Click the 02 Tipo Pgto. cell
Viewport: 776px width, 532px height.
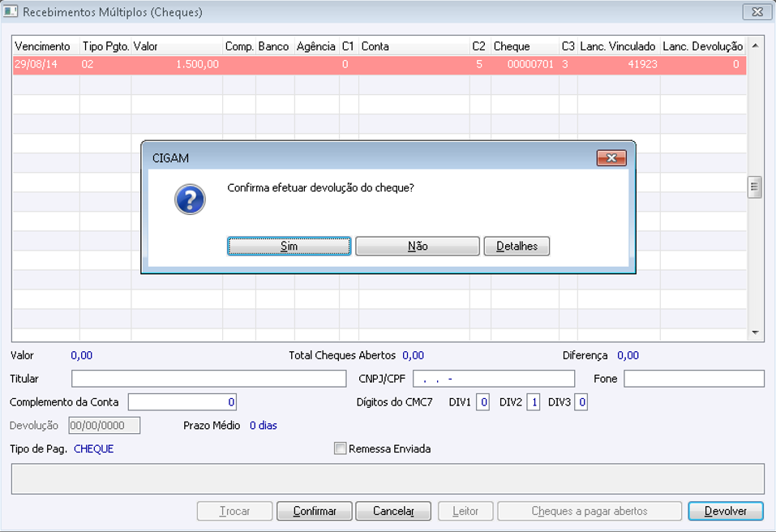pyautogui.click(x=105, y=64)
